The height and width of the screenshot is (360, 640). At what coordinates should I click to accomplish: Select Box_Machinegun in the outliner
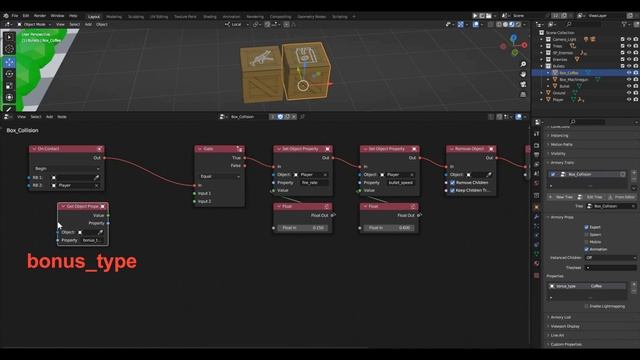573,80
